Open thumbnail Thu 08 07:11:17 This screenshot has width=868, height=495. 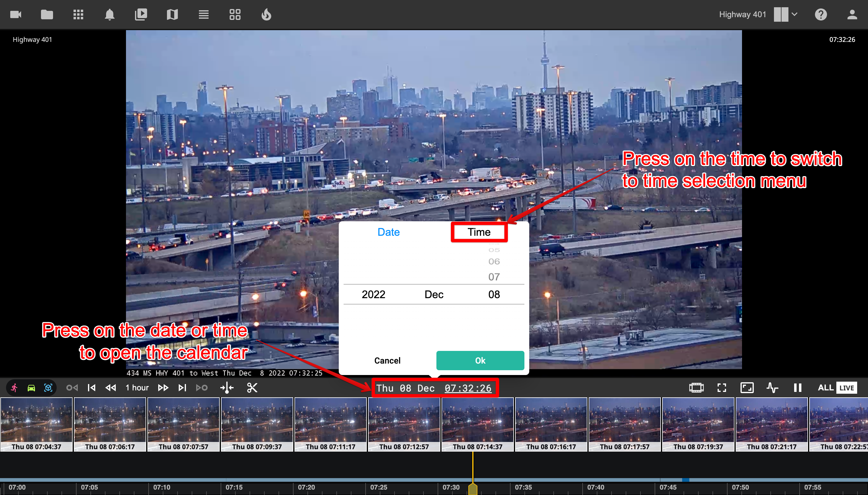pos(331,424)
